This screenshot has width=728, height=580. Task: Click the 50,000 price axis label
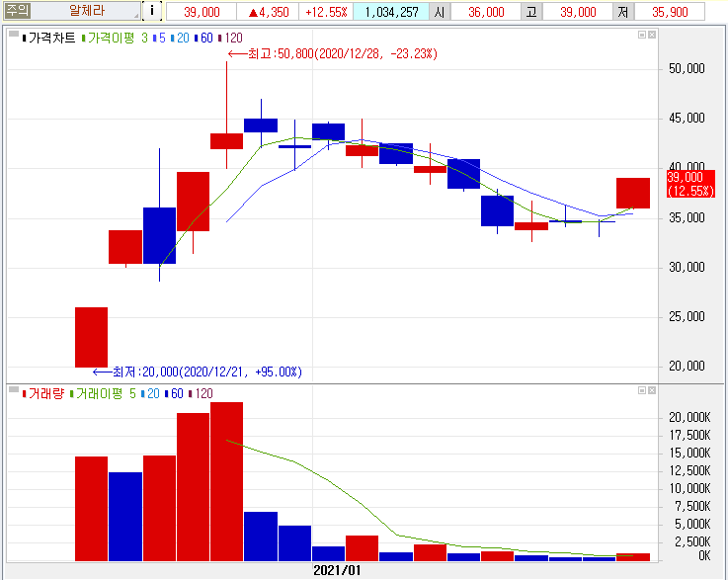coord(687,69)
